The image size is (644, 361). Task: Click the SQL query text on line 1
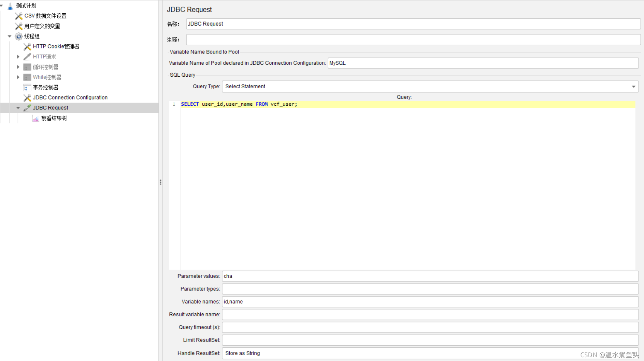pos(239,104)
